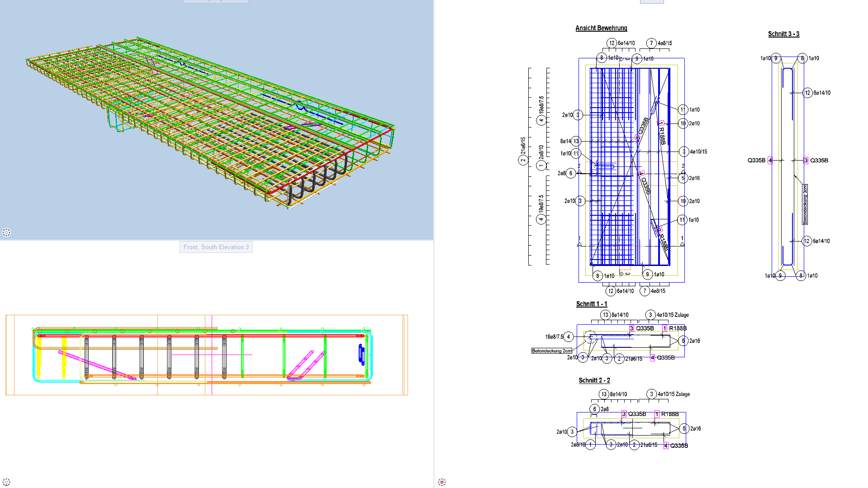Select the Schnitt 3 - 3 section title
This screenshot has height=488, width=868.
(783, 34)
